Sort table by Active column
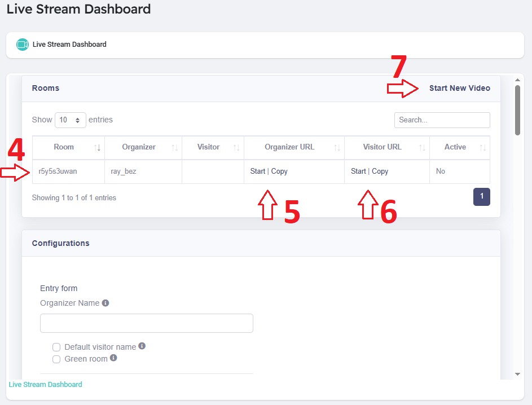Screen dimensions: 532x405 [455, 147]
